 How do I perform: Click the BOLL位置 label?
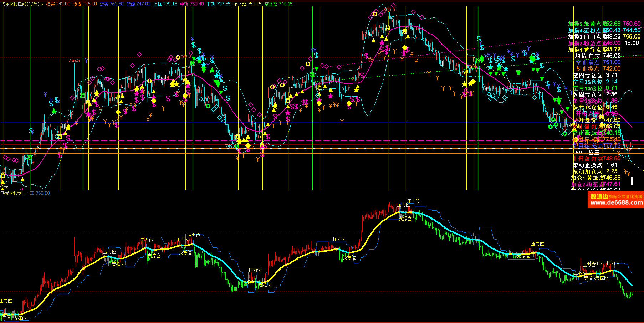pos(587,152)
